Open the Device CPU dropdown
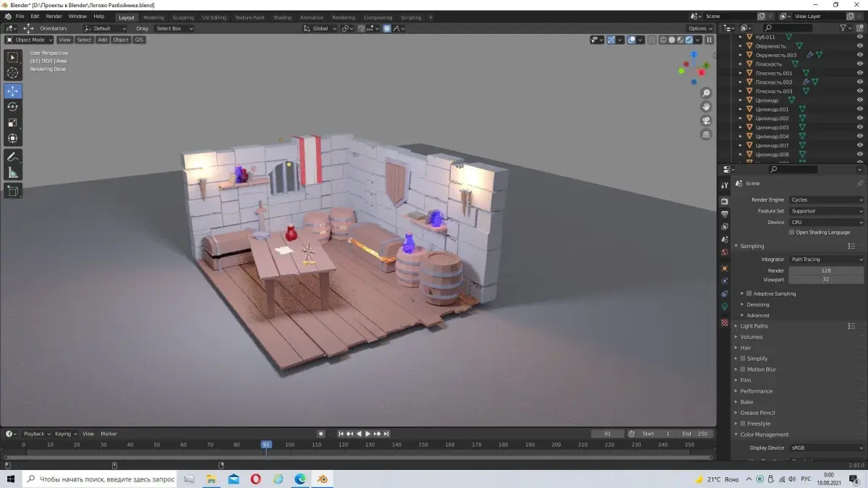The width and height of the screenshot is (868, 488). [826, 223]
